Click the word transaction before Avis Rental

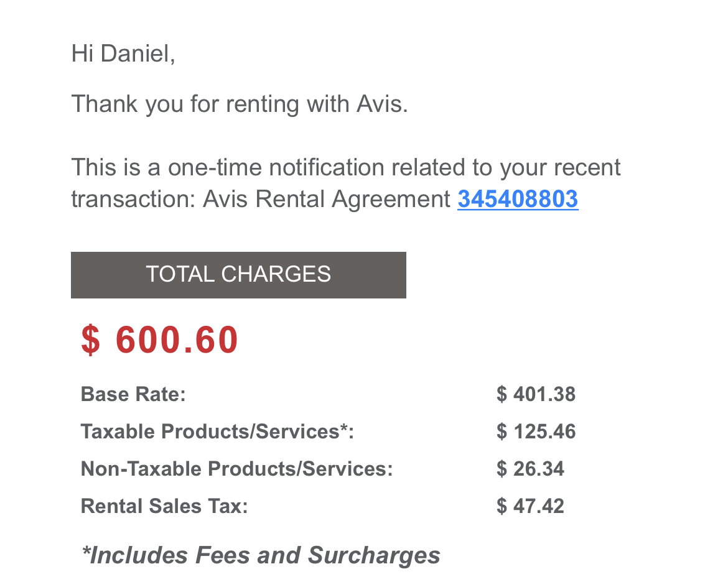[133, 200]
